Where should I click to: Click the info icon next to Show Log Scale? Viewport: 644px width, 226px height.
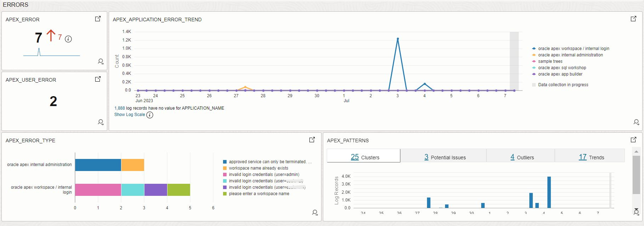(x=150, y=115)
